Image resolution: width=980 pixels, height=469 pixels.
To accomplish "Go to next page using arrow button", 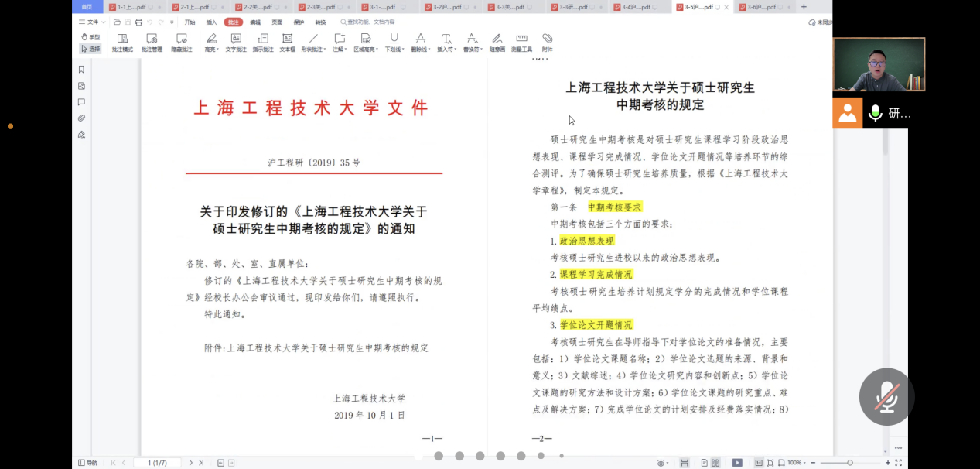I will coord(191,463).
